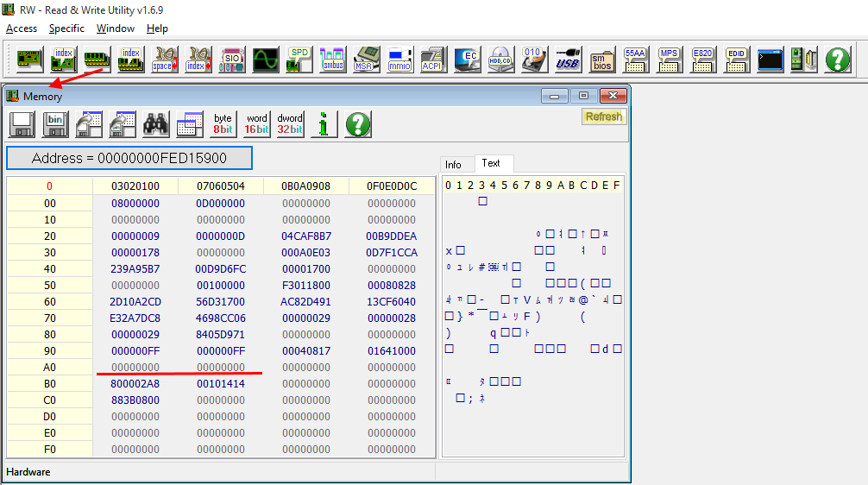The width and height of the screenshot is (868, 485).
Task: Open the PCI device icon in main toolbar
Action: [x=30, y=60]
